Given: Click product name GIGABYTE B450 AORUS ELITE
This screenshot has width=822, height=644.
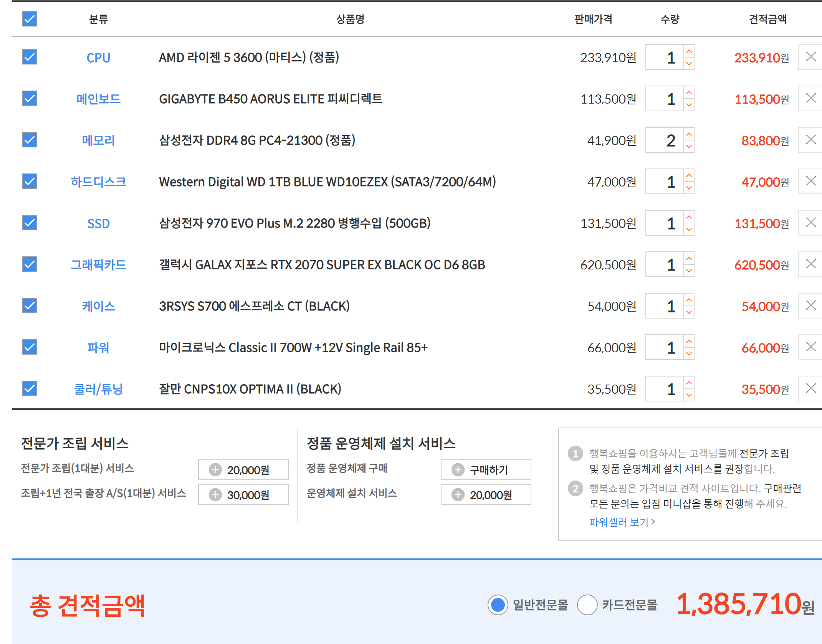Looking at the screenshot, I should click(x=271, y=99).
